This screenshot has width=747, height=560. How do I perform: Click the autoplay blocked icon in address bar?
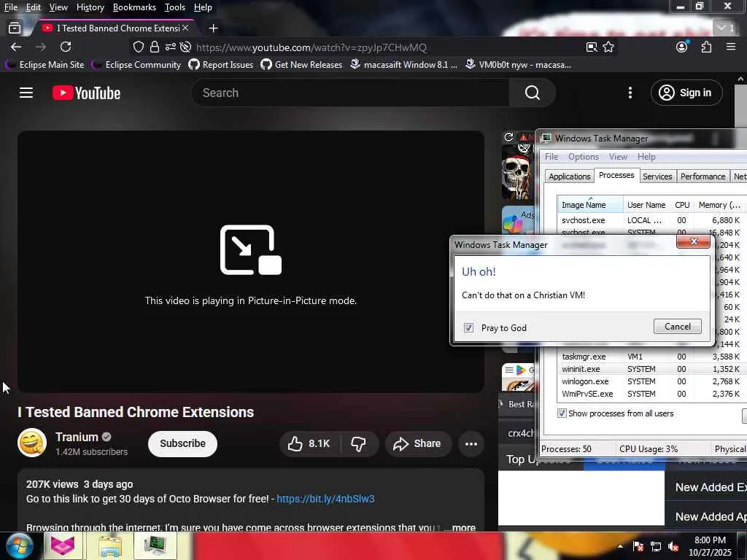(x=186, y=47)
